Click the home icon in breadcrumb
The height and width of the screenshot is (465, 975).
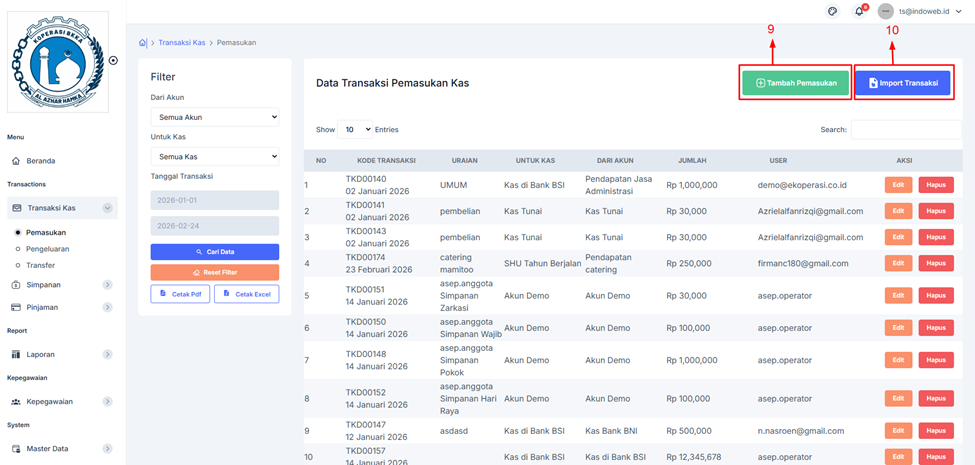click(x=142, y=43)
